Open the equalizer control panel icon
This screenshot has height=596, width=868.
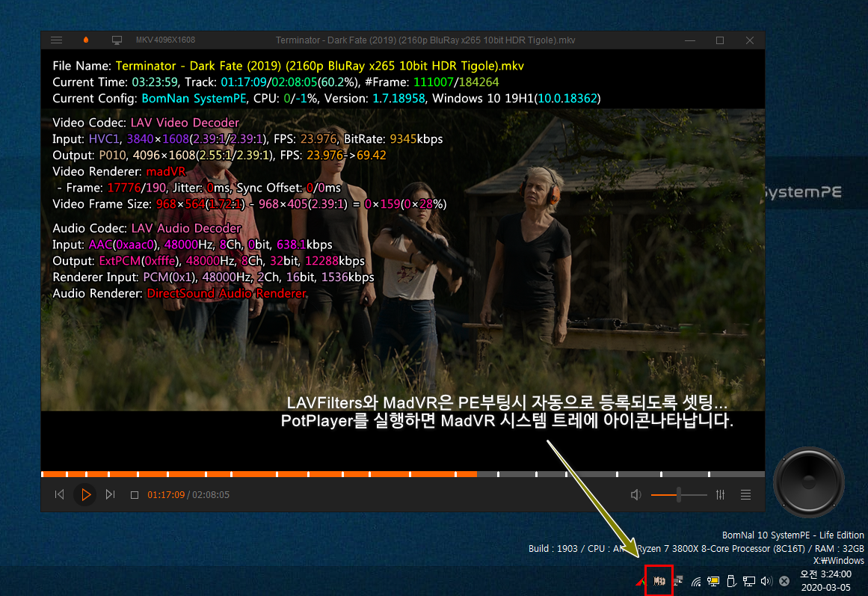pos(720,494)
